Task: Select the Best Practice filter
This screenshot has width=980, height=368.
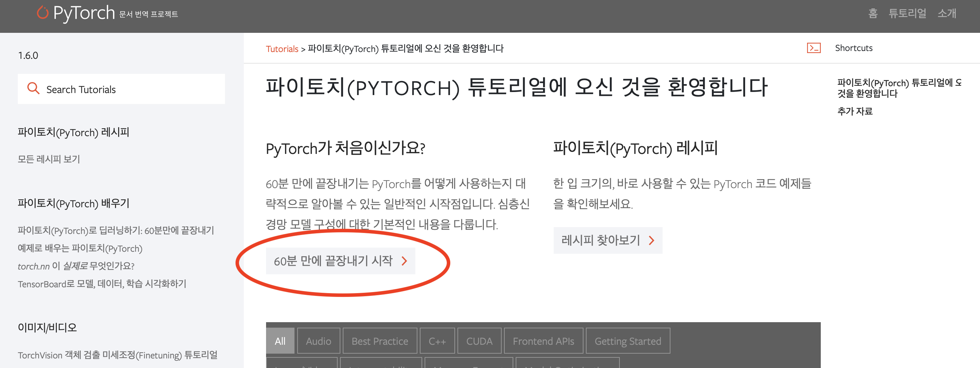Action: click(x=379, y=341)
